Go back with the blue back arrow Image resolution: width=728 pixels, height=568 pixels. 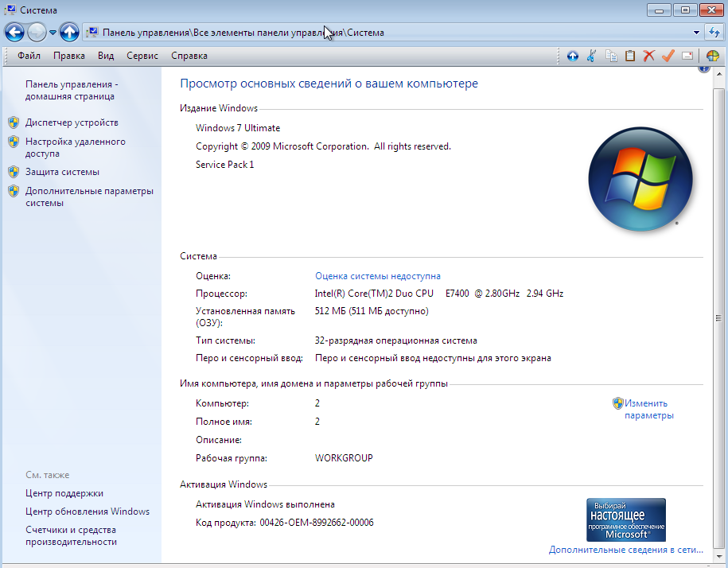(14, 32)
